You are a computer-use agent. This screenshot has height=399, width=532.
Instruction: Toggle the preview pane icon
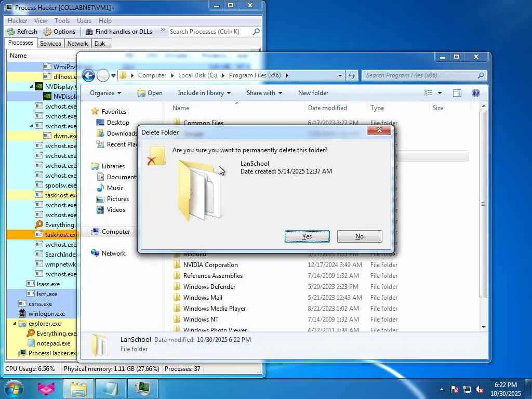(x=457, y=93)
